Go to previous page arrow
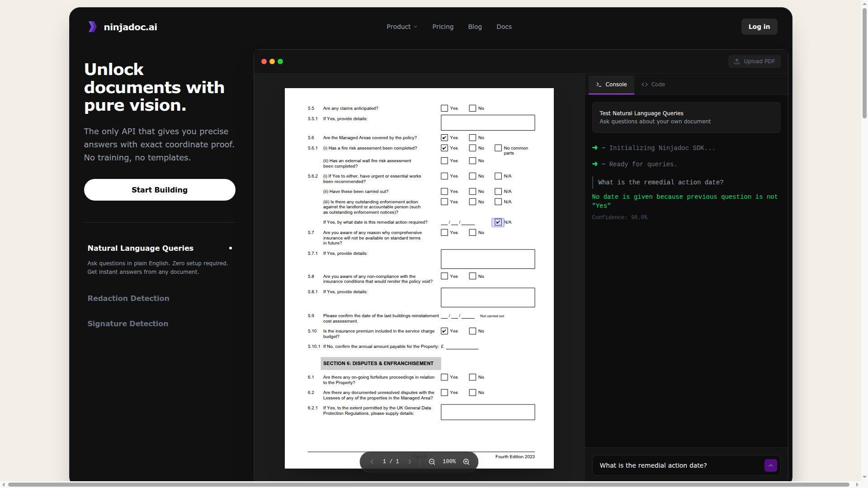Image resolution: width=868 pixels, height=488 pixels. tap(372, 461)
